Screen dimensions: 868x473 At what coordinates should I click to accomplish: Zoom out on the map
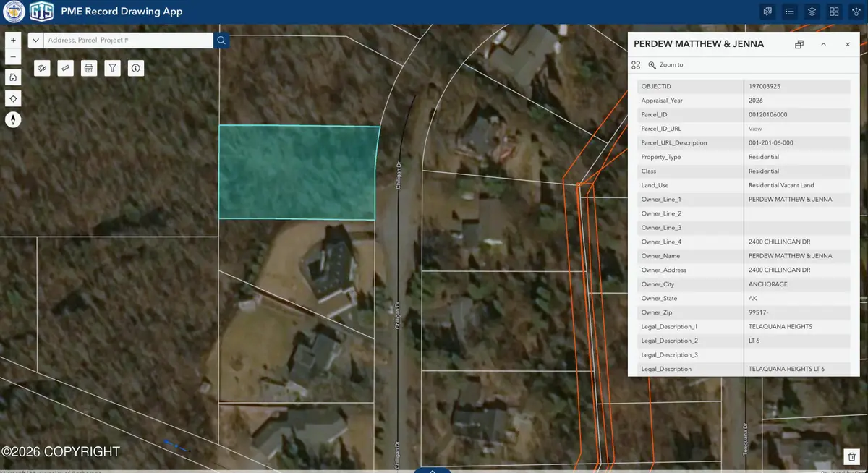tap(13, 56)
